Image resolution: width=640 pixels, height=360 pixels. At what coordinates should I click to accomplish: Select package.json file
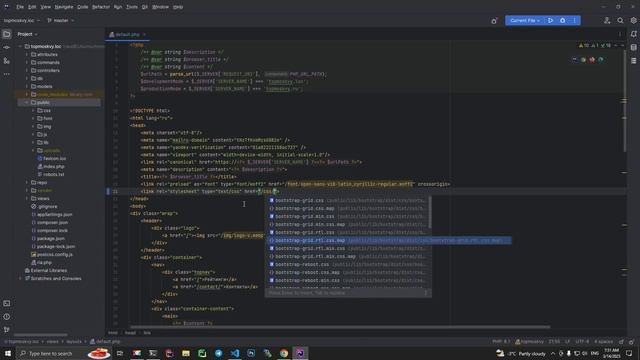tap(51, 238)
